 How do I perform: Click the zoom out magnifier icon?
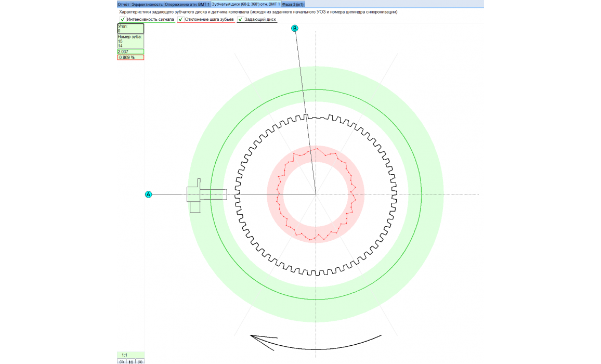click(x=121, y=361)
